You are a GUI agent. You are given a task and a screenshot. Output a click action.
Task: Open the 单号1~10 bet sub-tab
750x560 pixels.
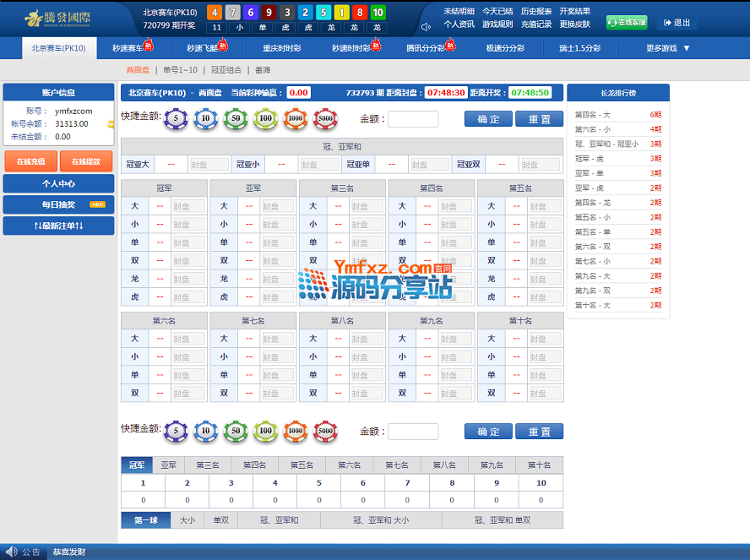tap(180, 70)
